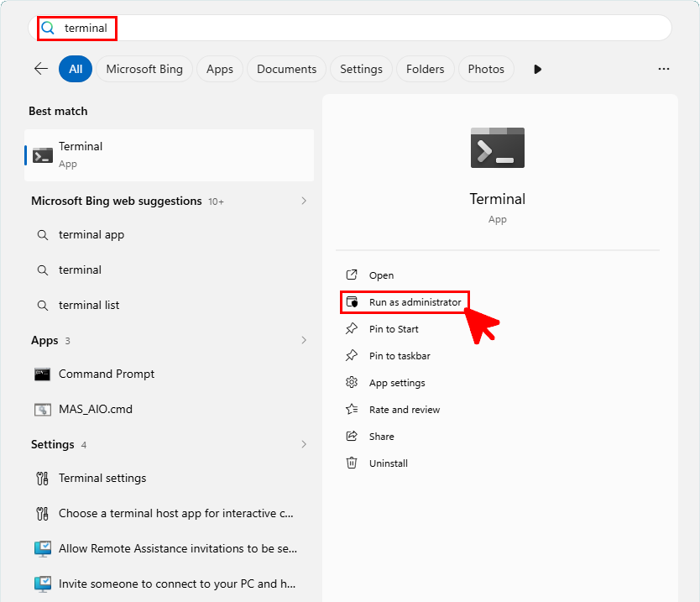The image size is (700, 602).
Task: Click the Settings section heading
Action: (53, 444)
